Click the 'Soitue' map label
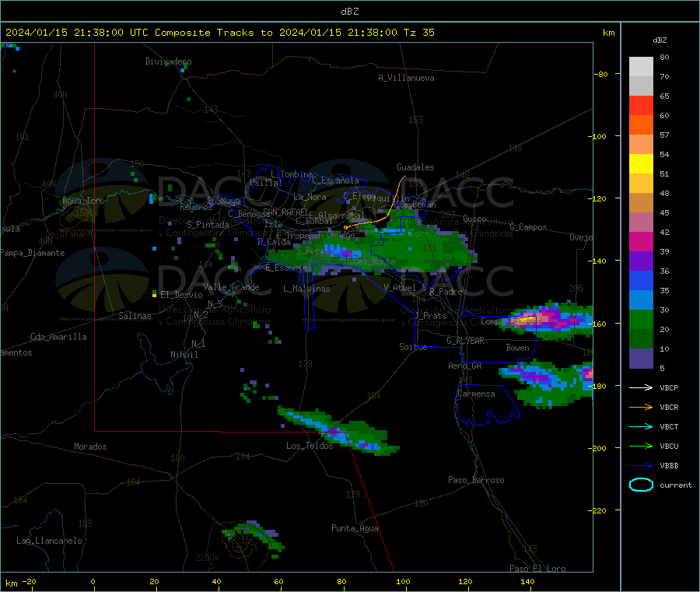Image resolution: width=700 pixels, height=592 pixels. pos(413,347)
